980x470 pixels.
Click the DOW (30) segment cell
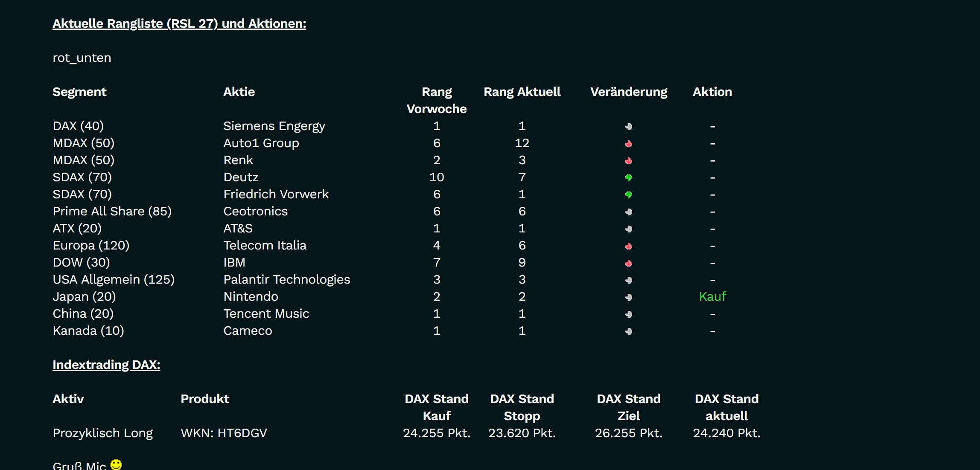pos(82,263)
